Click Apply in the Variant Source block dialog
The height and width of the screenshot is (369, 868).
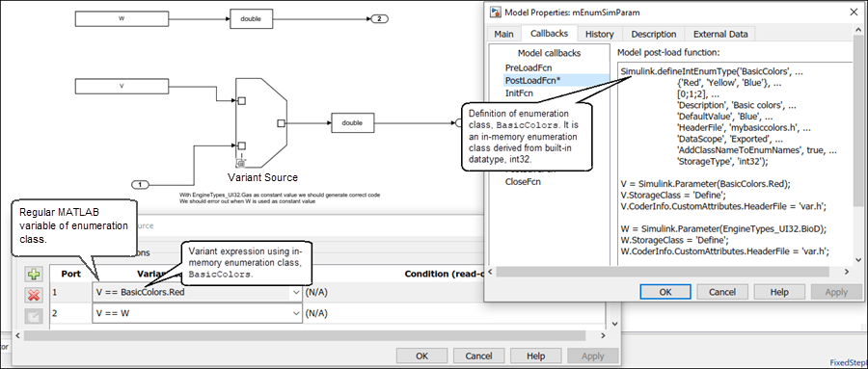click(593, 356)
